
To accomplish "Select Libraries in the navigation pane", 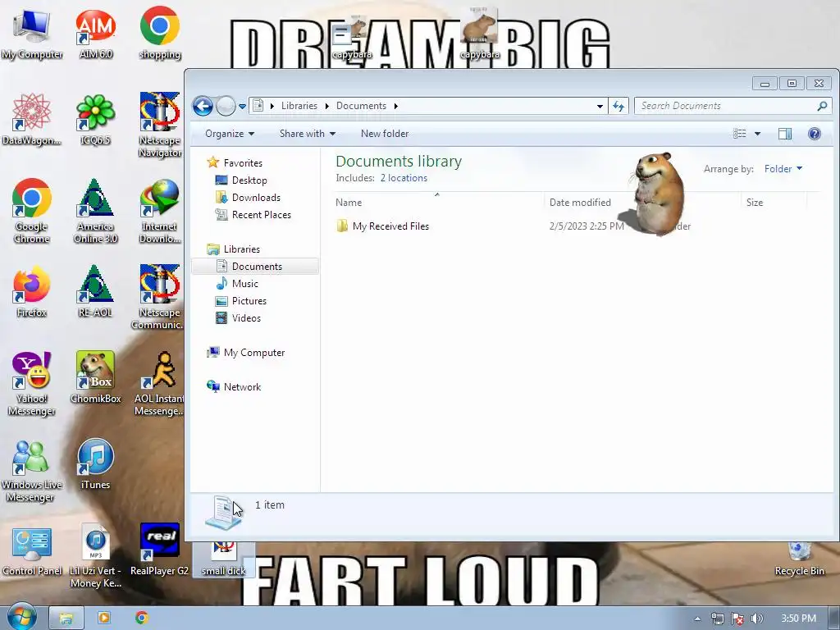I will click(242, 249).
